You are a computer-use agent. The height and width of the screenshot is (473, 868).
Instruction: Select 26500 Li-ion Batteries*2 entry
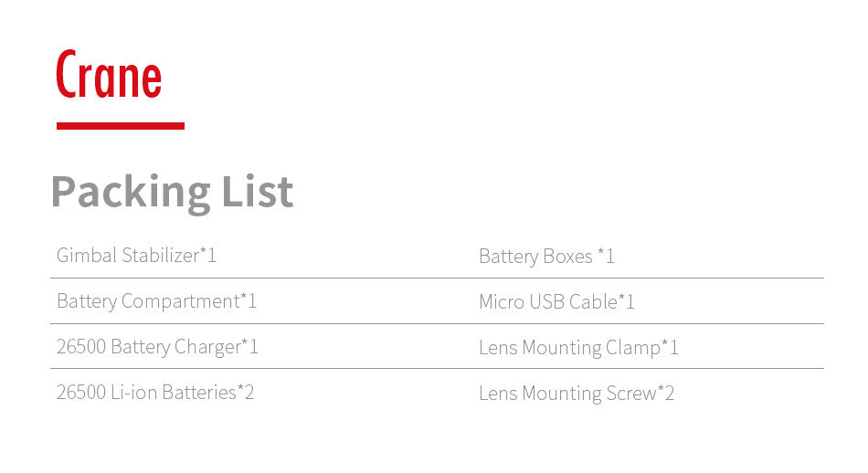[155, 393]
